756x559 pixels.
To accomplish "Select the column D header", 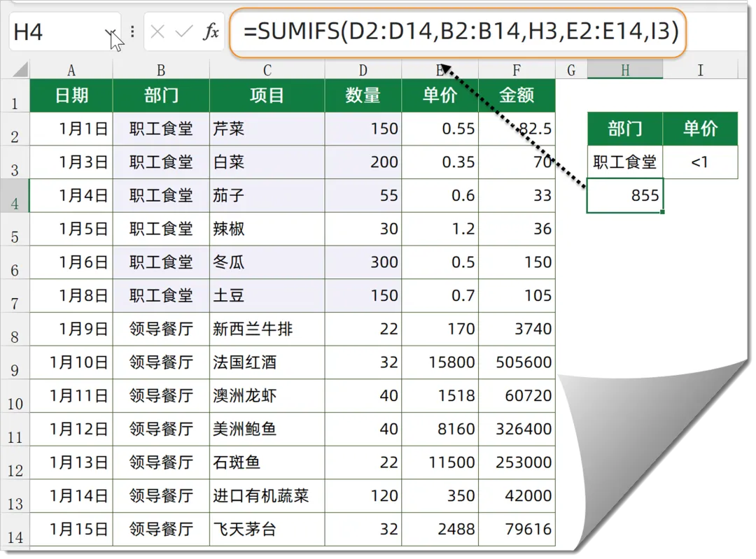I will click(363, 70).
